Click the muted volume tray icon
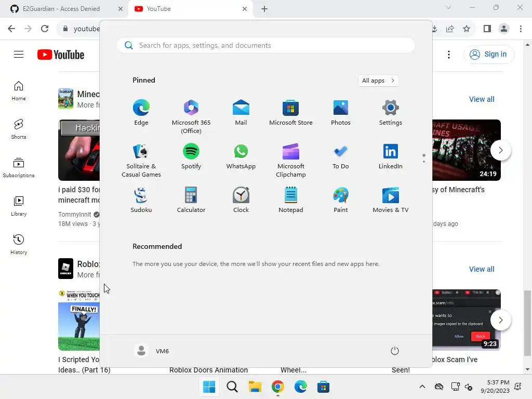This screenshot has width=532, height=399. click(469, 387)
